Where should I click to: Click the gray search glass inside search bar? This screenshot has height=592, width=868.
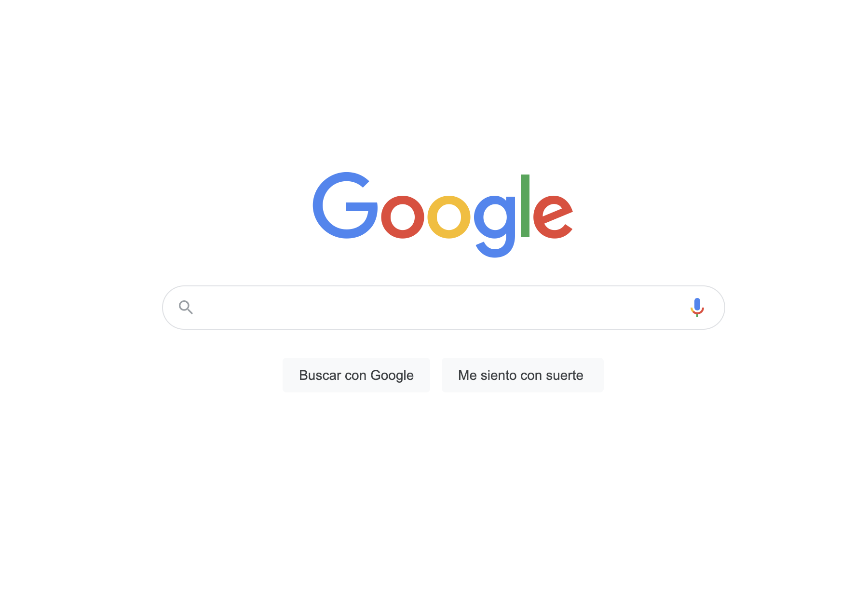186,307
